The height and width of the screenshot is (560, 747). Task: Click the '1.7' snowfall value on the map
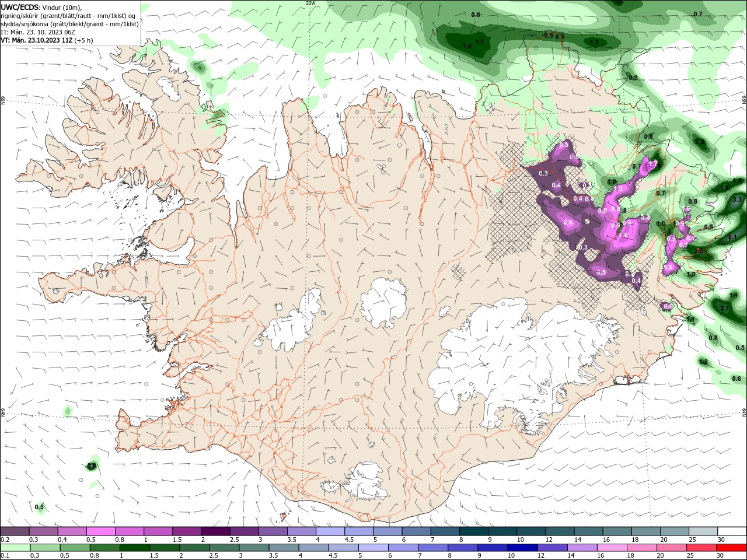click(x=652, y=164)
